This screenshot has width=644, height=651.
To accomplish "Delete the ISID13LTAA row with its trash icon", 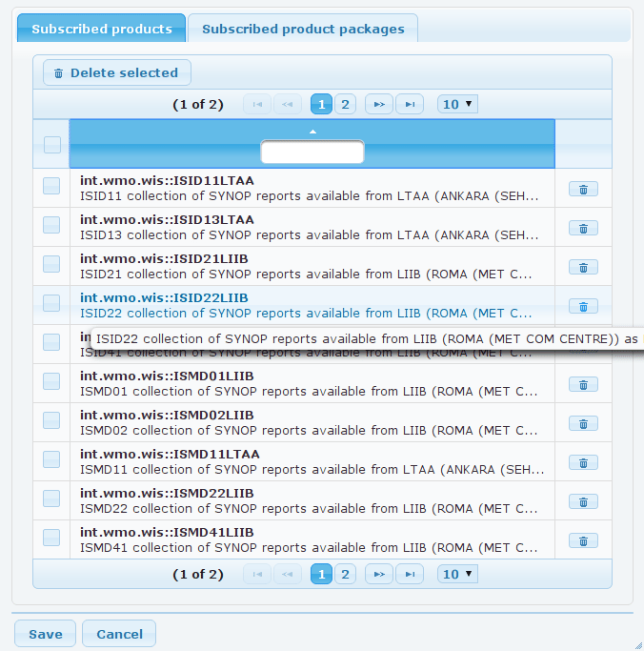I will click(583, 229).
